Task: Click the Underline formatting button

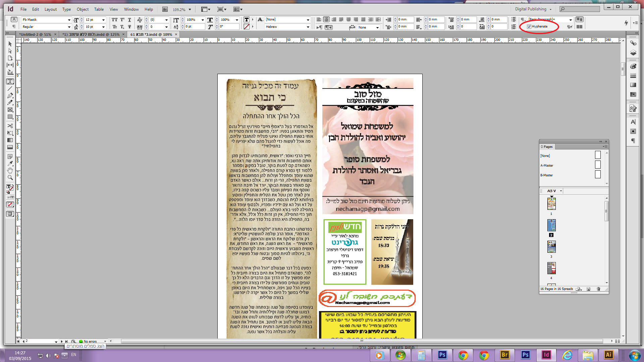Action: (129, 20)
